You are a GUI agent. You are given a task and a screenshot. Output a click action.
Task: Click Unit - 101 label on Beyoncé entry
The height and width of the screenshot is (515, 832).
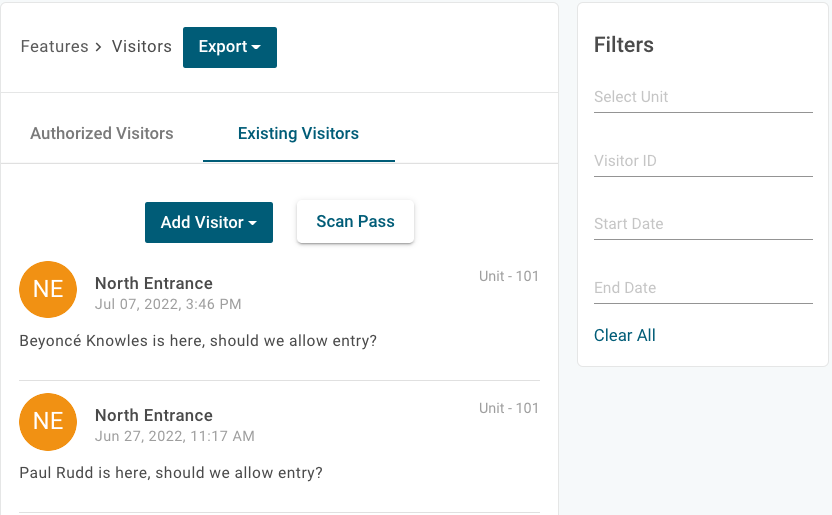[x=508, y=276]
